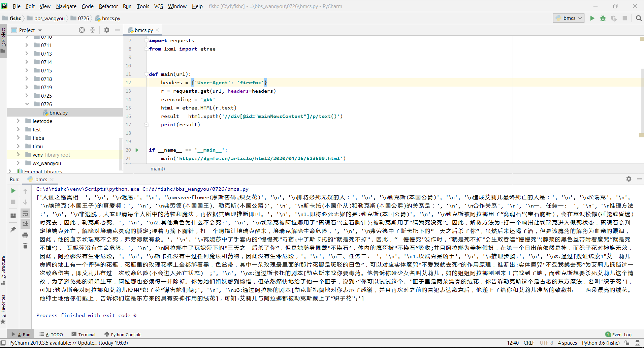Viewport: 644px width, 348px height.
Task: Toggle tool window quick-access icon bottom-left
Action: click(x=3, y=343)
